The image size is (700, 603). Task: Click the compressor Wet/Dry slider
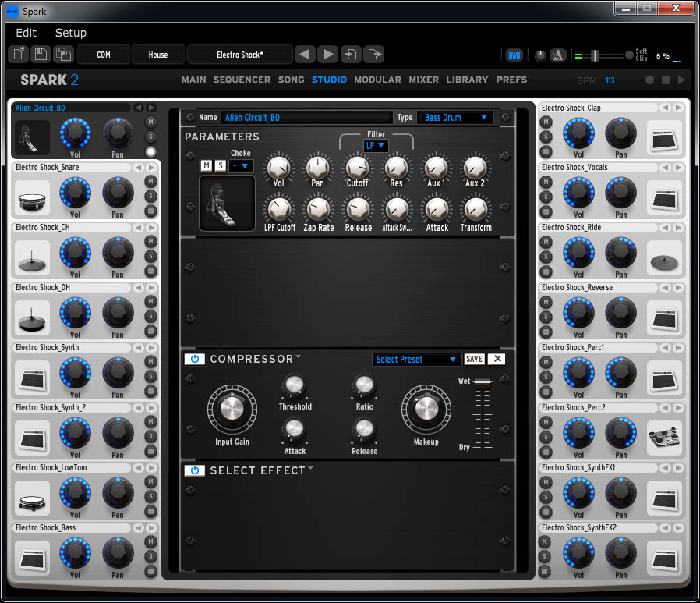pyautogui.click(x=483, y=413)
